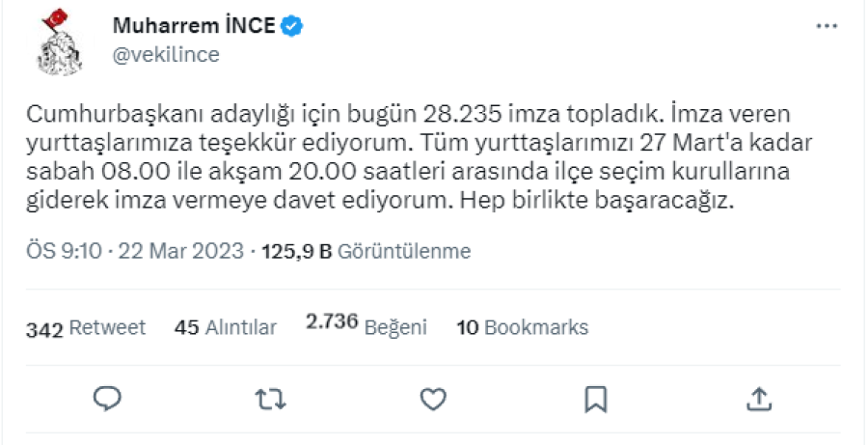Click the display name Muharrem İNCE
The height and width of the screenshot is (445, 868).
193,26
